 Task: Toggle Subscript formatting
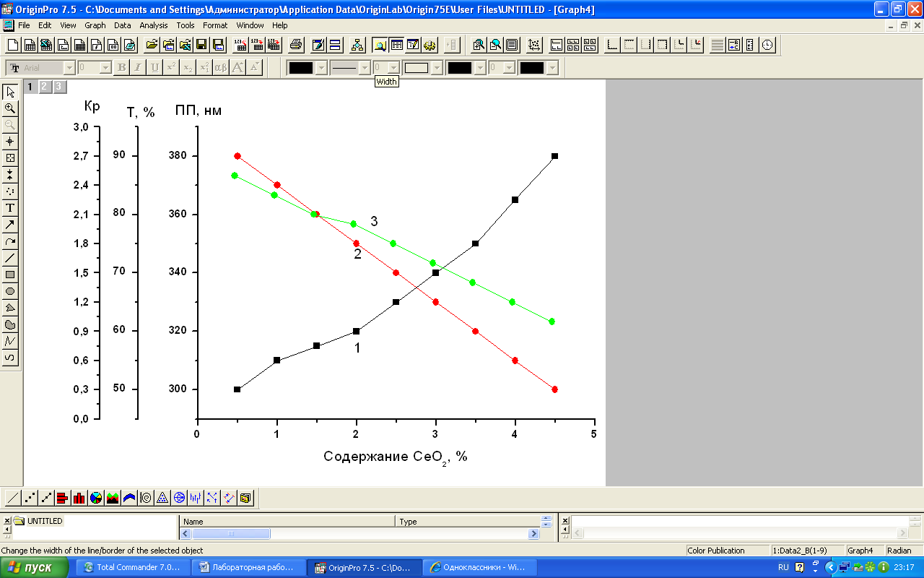[x=188, y=67]
